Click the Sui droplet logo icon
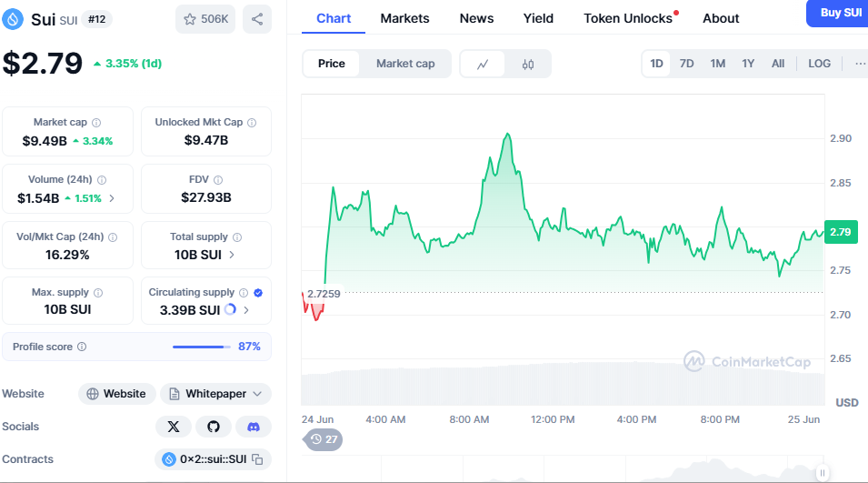The width and height of the screenshot is (868, 483). (x=13, y=19)
